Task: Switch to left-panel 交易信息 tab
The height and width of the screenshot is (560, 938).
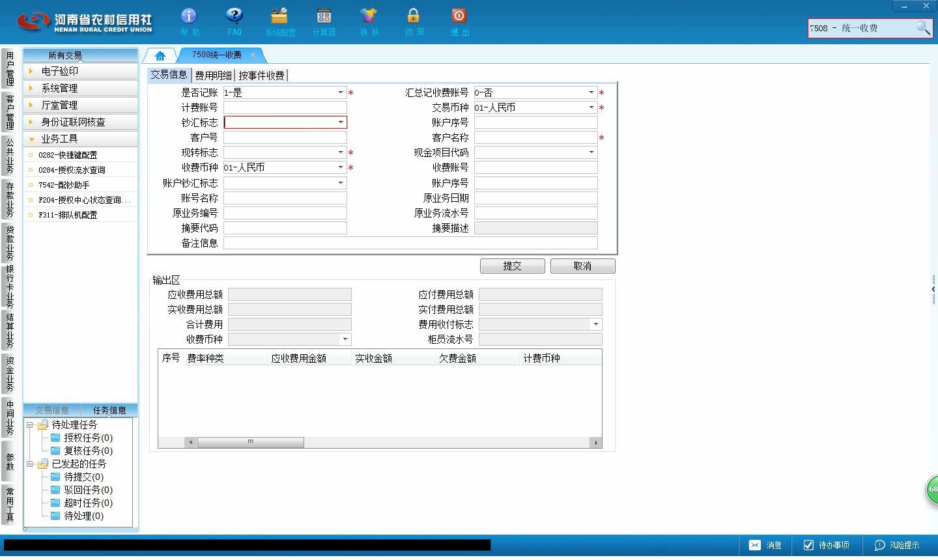Action: click(52, 410)
